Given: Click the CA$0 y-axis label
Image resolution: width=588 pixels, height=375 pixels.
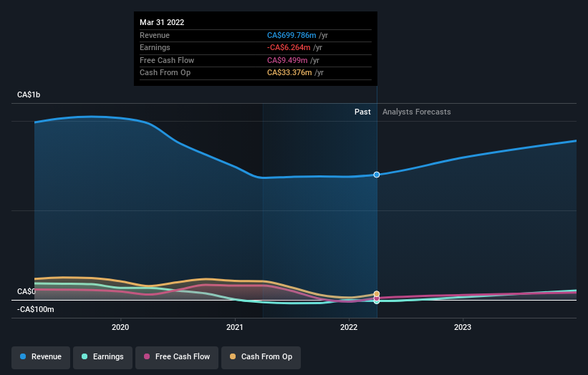Looking at the screenshot, I should tap(26, 291).
